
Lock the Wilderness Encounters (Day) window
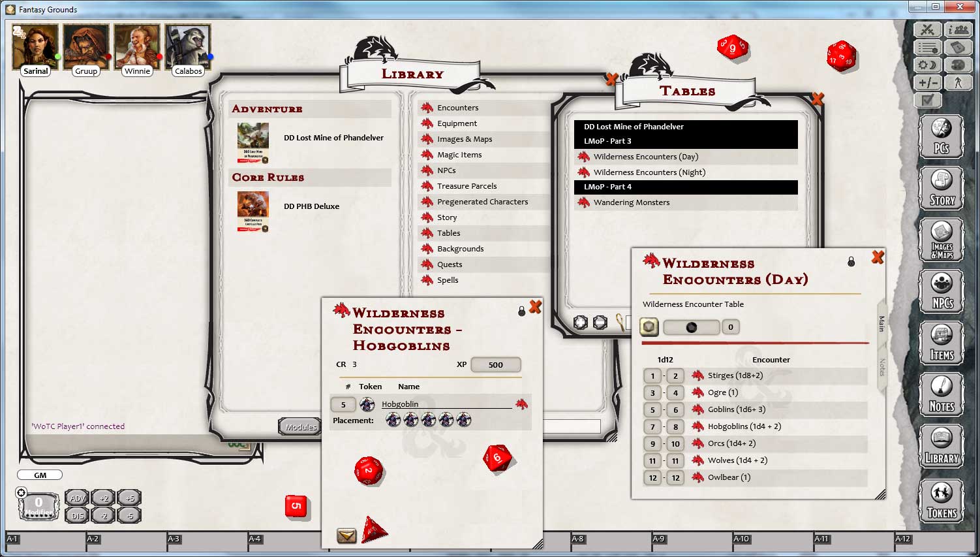tap(851, 261)
